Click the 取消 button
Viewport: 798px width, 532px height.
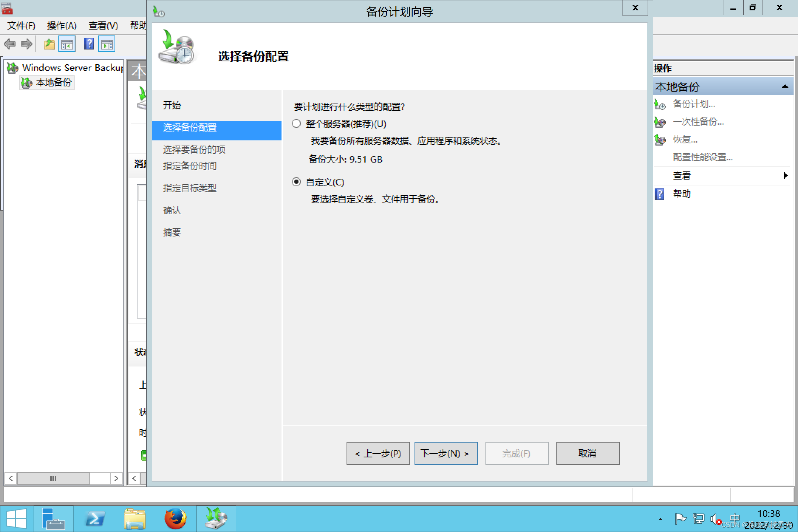587,453
